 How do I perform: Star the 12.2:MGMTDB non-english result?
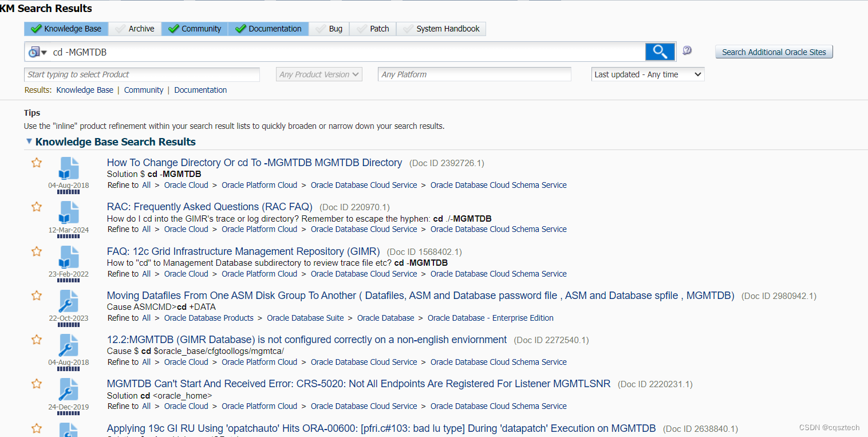pos(37,340)
